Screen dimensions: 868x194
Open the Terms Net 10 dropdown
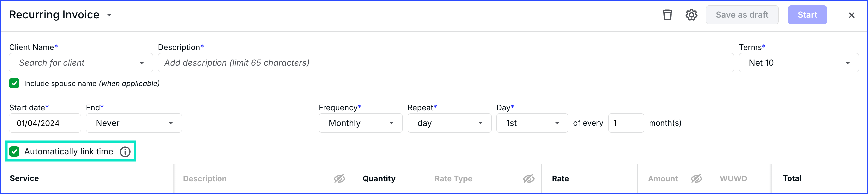(x=799, y=63)
